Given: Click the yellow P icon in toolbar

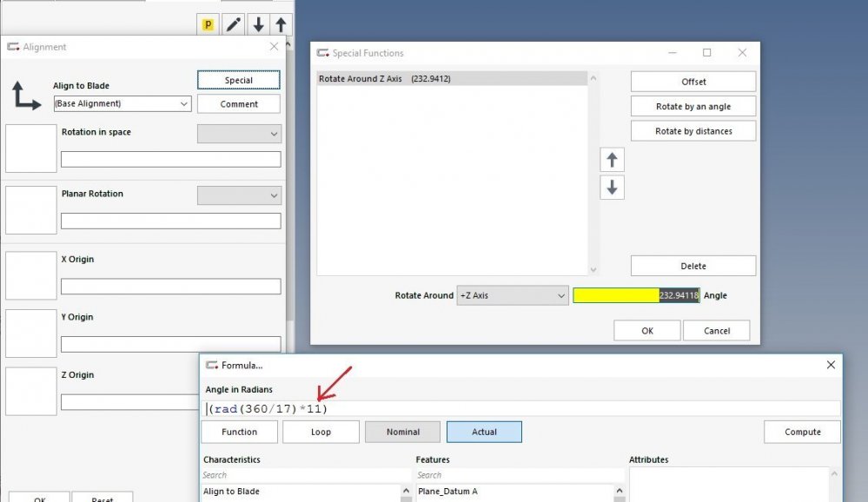Looking at the screenshot, I should [209, 24].
